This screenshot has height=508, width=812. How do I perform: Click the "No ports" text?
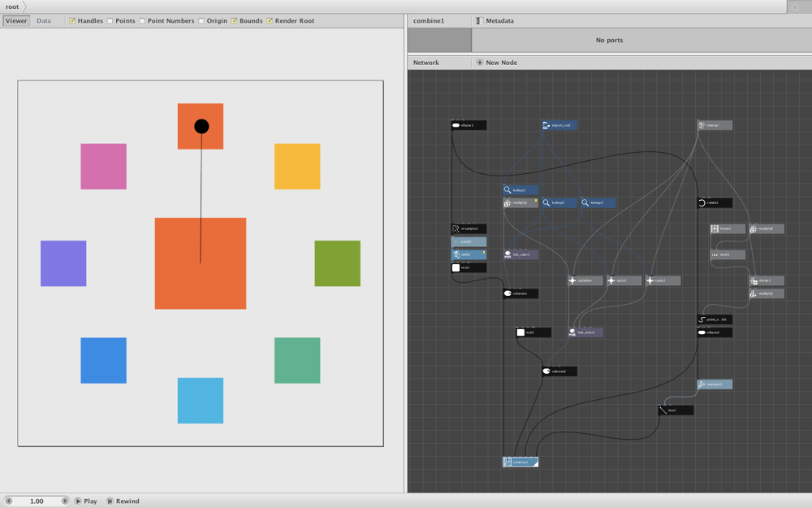pos(610,40)
